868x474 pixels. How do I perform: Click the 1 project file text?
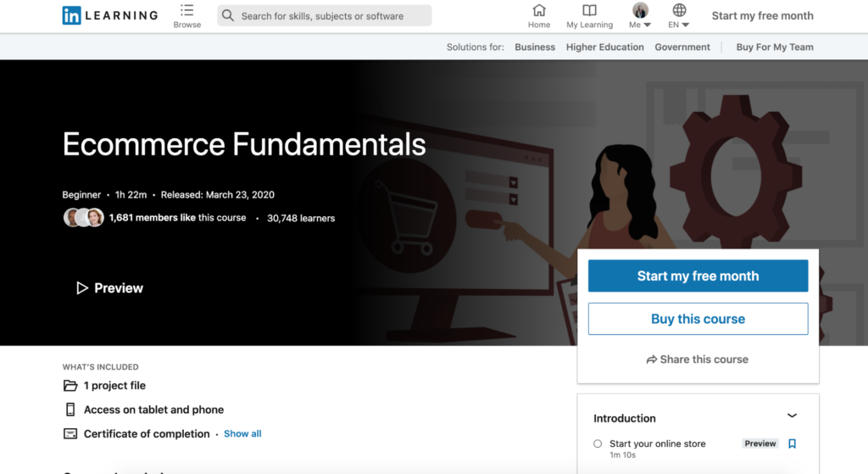tap(114, 386)
